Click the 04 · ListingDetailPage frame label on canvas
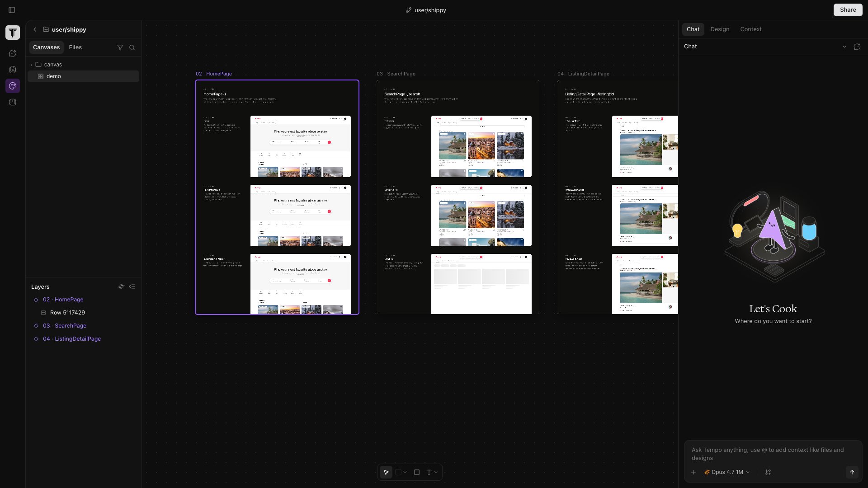The height and width of the screenshot is (488, 868). point(583,74)
